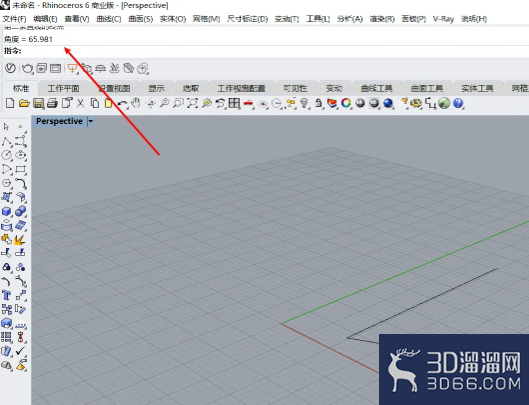The height and width of the screenshot is (405, 529).
Task: Click the V-Ray frame buffer icon
Action: (42, 69)
